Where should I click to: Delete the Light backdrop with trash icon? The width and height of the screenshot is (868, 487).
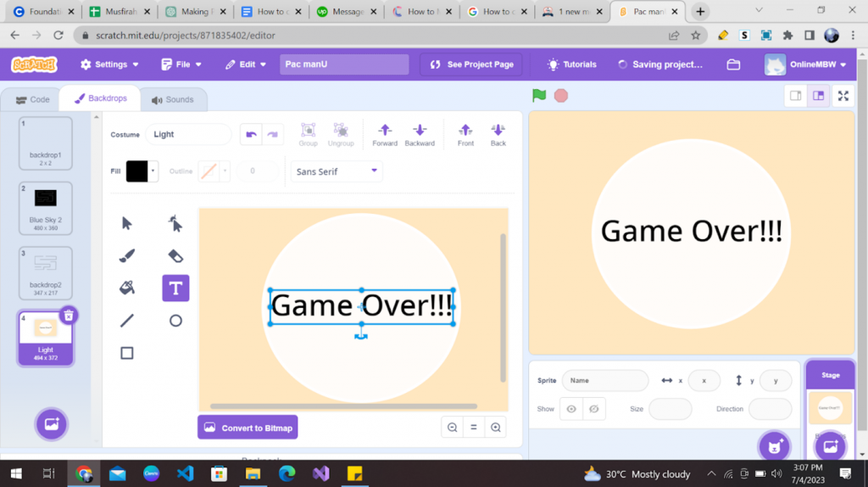[x=69, y=316]
